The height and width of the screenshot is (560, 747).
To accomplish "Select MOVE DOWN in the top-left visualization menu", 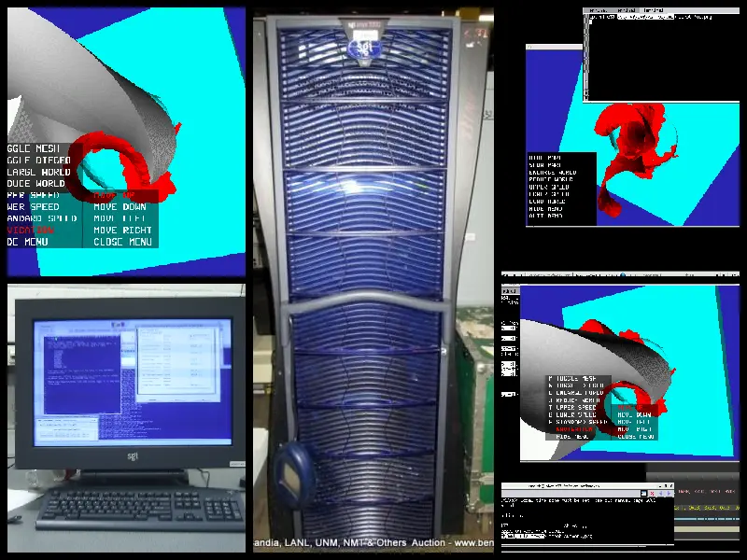I will click(120, 206).
